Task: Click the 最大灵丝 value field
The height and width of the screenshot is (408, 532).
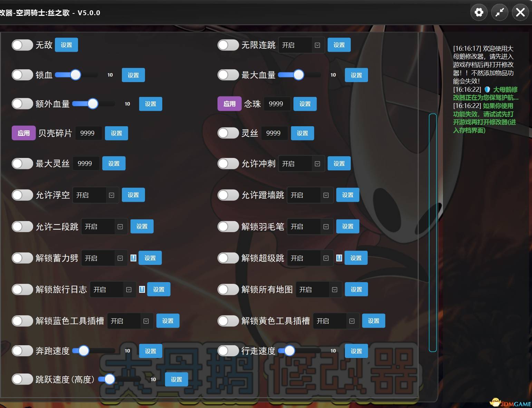Action: 86,163
